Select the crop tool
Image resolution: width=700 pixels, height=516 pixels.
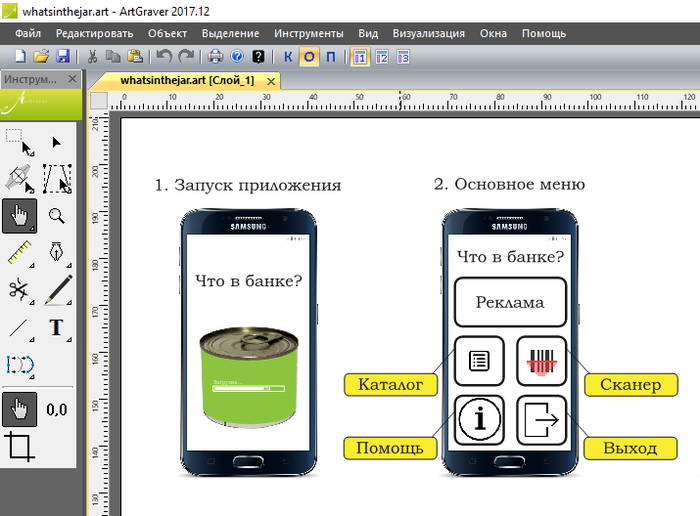tap(20, 446)
